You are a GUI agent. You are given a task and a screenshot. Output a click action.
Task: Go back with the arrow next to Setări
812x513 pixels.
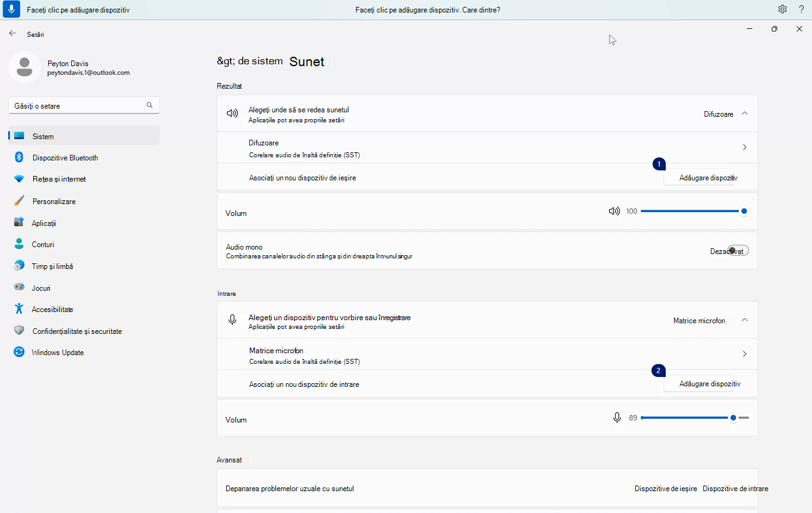(12, 34)
